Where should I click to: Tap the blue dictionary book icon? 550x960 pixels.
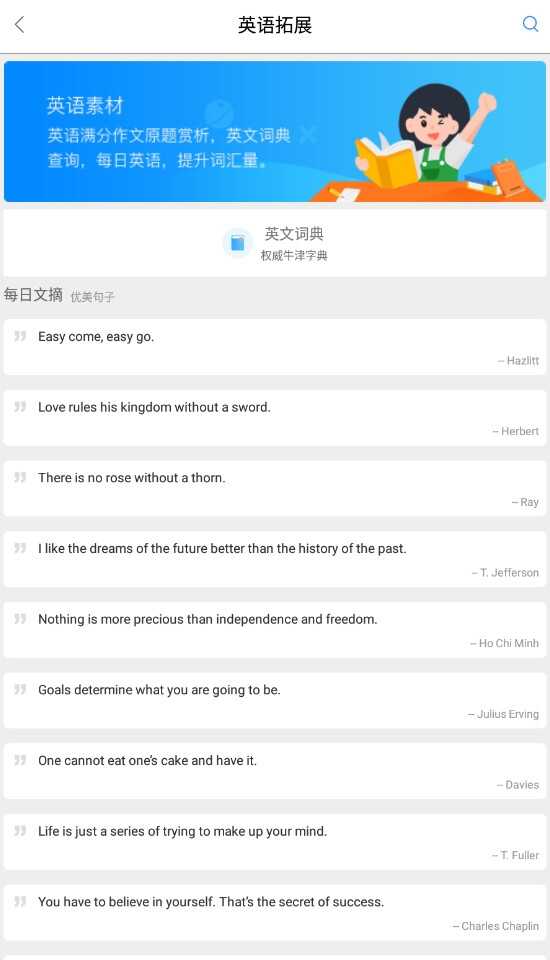tap(238, 243)
